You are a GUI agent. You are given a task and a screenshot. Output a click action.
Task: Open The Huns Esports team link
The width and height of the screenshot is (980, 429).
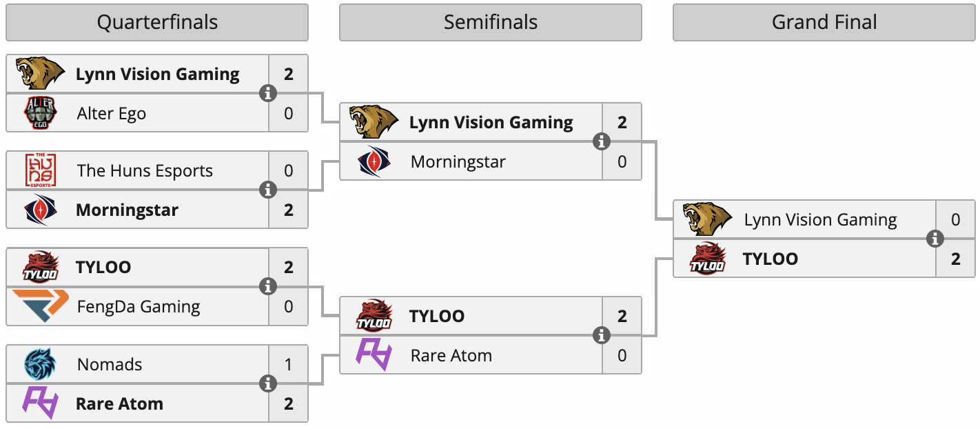[145, 170]
